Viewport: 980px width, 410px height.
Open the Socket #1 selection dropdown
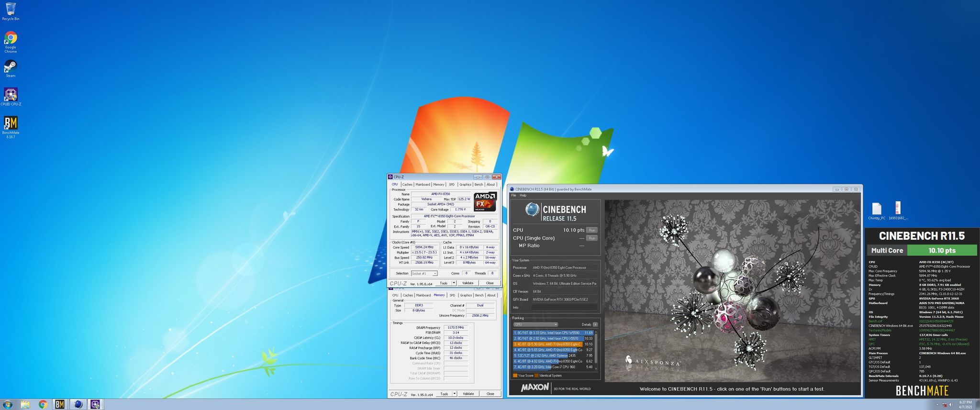pos(424,274)
